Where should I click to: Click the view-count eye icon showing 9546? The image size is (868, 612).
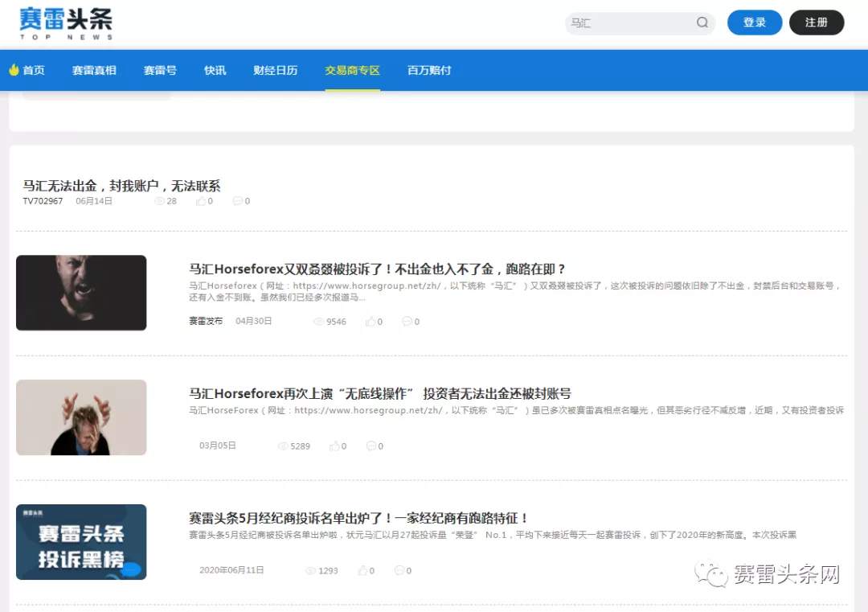pyautogui.click(x=318, y=321)
